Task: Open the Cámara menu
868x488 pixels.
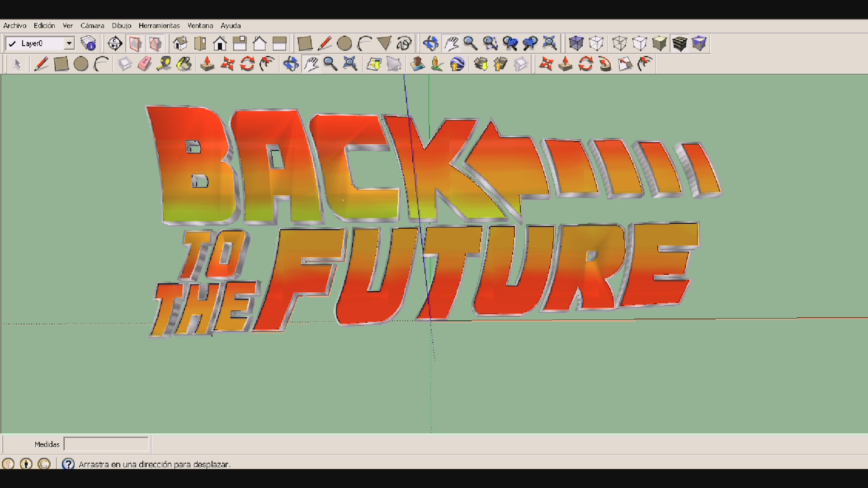Action: [92, 26]
